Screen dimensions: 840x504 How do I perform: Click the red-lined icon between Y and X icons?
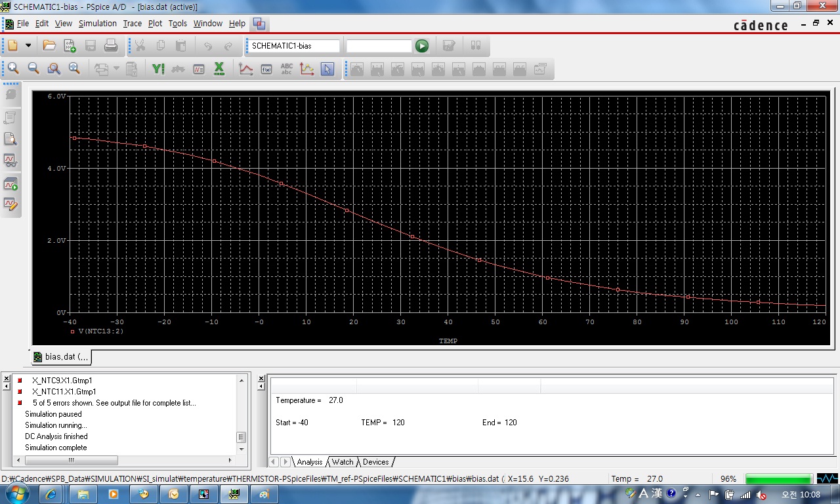click(199, 68)
